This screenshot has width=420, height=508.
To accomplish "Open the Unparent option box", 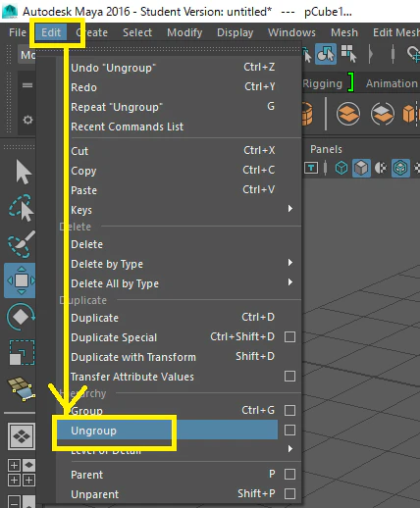I will coord(289,493).
